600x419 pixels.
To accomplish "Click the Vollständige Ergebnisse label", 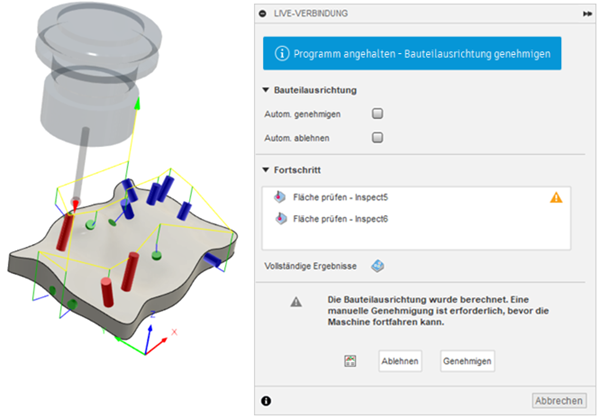I will [x=310, y=266].
